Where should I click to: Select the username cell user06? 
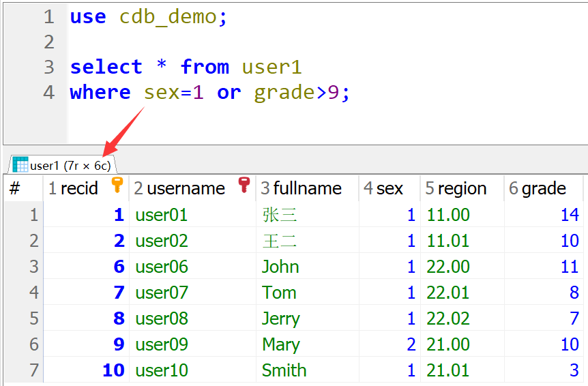point(162,267)
